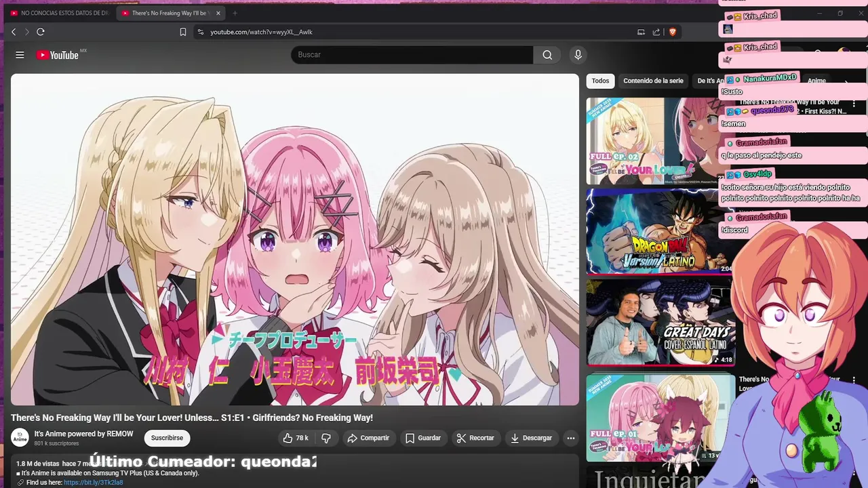Click the Recortar clip button
The image size is (868, 488).
tap(475, 438)
